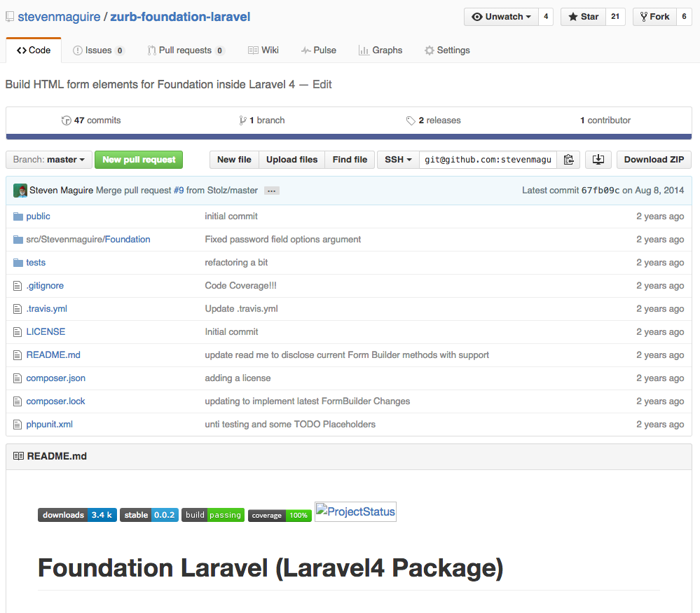
Task: Click the forks count 6
Action: point(684,17)
